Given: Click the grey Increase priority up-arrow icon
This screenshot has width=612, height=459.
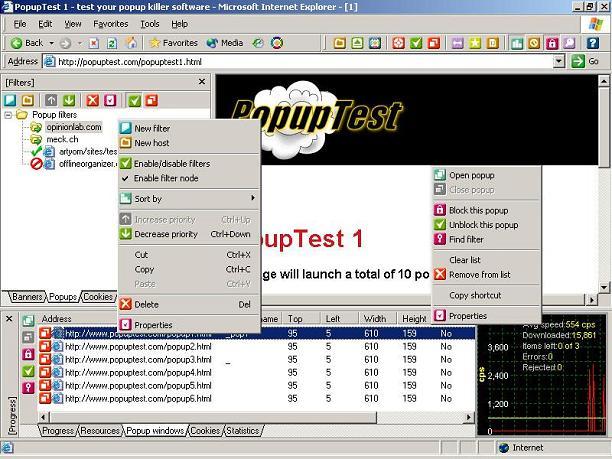Looking at the screenshot, I should click(51, 100).
